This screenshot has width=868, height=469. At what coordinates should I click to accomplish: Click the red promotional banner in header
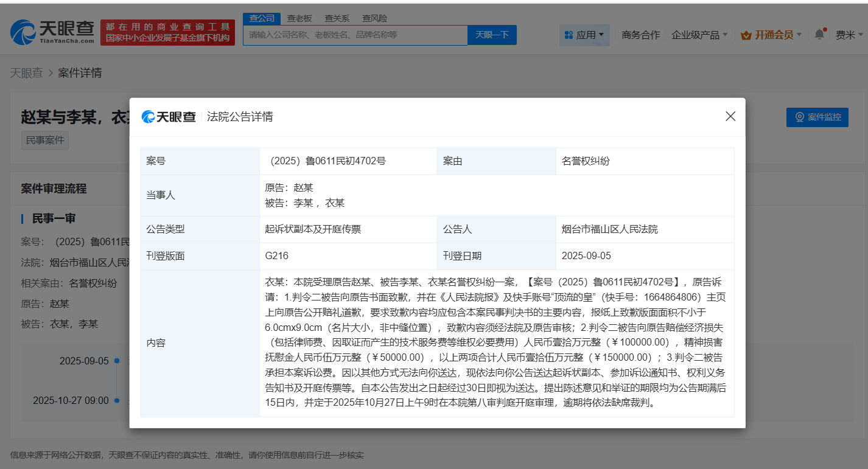167,32
